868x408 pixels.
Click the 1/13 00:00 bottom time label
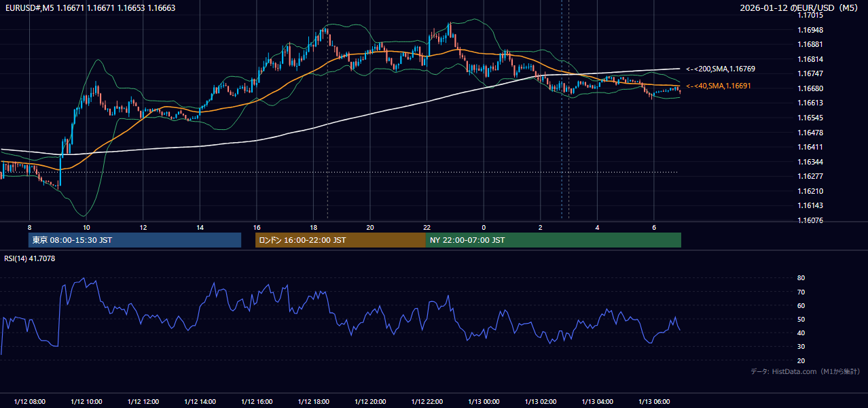[484, 402]
